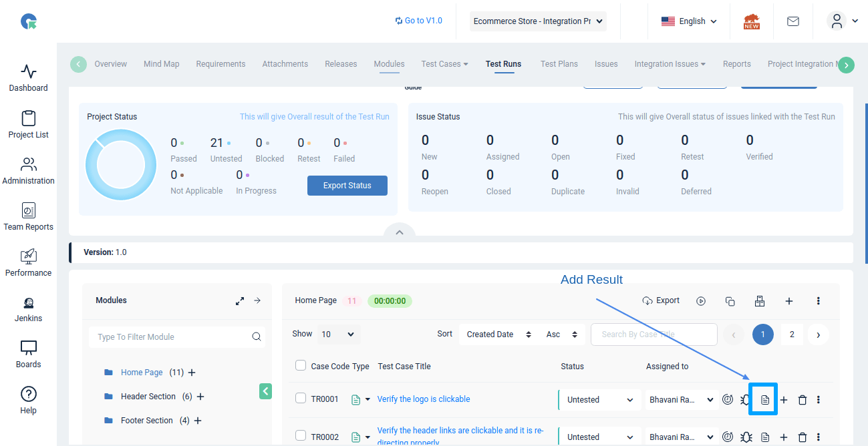Switch to the Reports tab
The height and width of the screenshot is (446, 868).
click(x=736, y=63)
